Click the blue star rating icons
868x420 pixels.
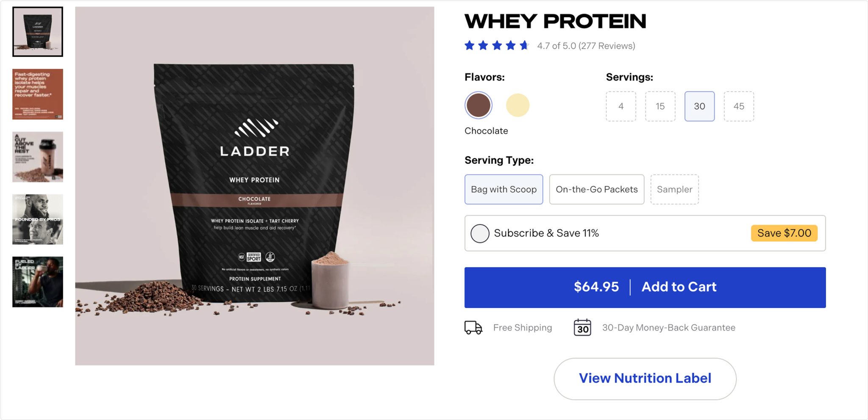pyautogui.click(x=497, y=45)
